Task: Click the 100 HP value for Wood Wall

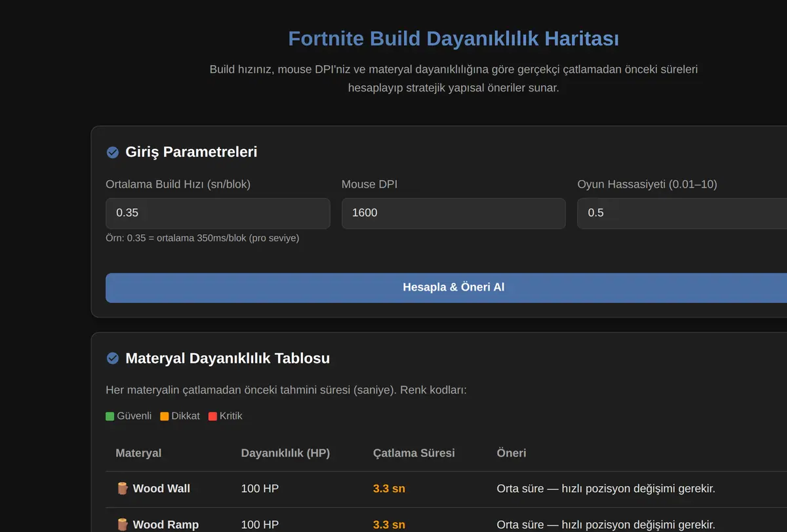Action: [260, 488]
